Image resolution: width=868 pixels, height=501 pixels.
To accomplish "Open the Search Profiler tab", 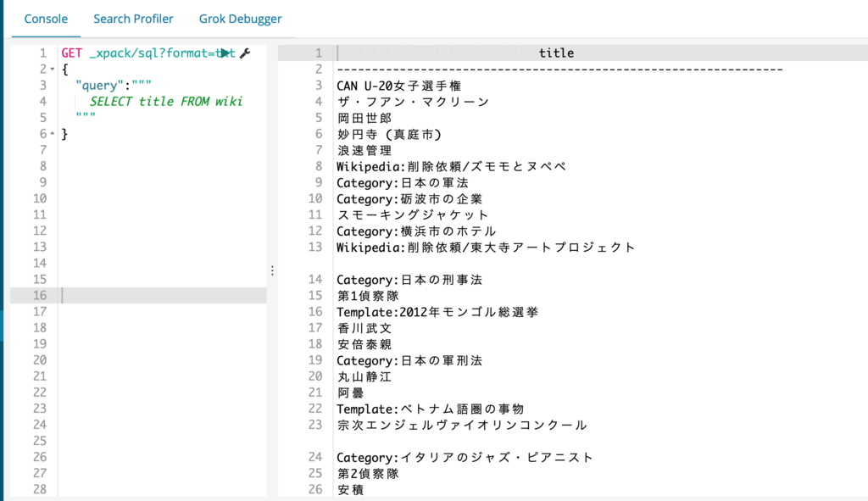I will tap(133, 19).
